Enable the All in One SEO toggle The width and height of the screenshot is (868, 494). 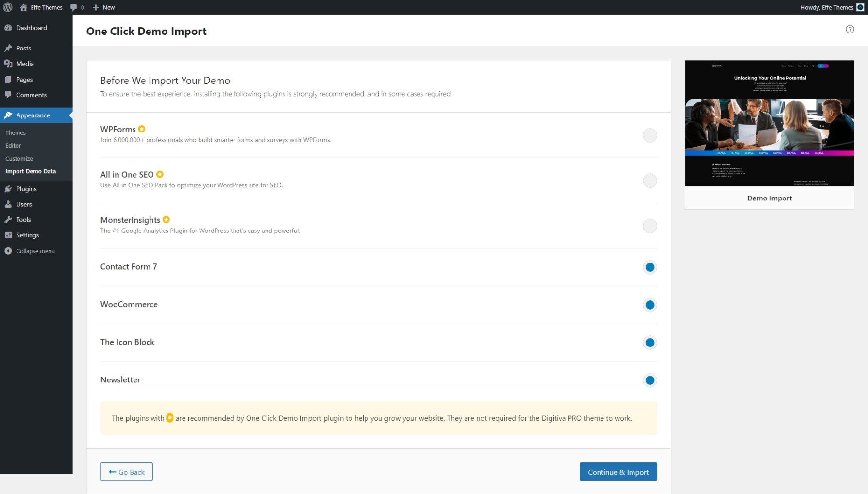tap(650, 181)
